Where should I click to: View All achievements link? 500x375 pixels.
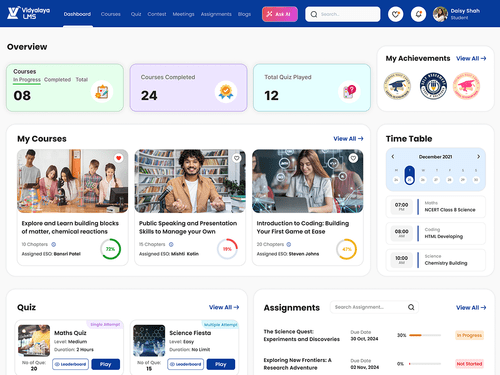point(471,59)
